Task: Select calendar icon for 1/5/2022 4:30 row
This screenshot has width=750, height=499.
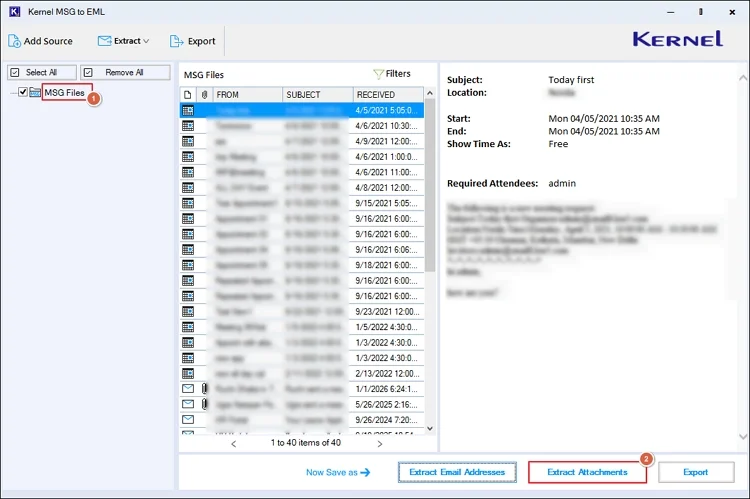Action: coord(188,327)
